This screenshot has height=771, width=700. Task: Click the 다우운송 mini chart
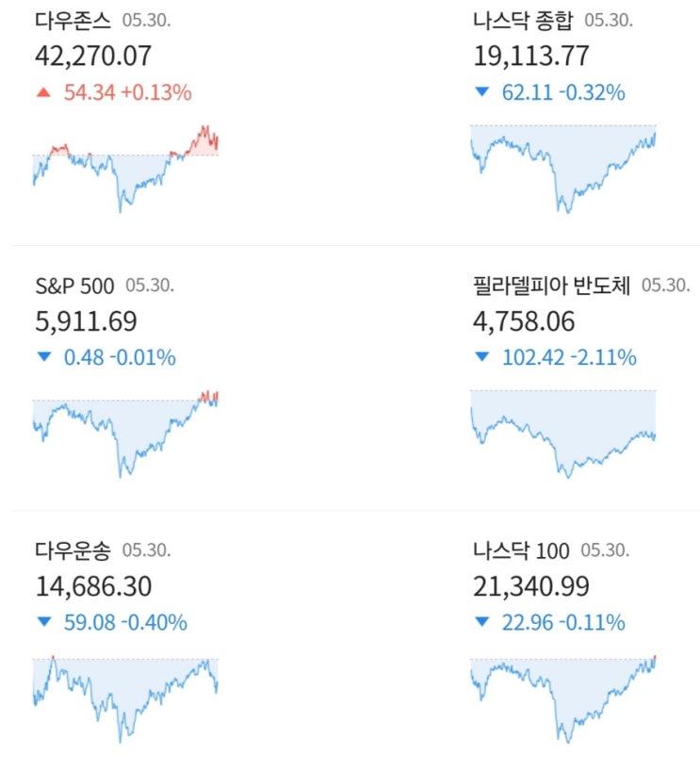125,698
